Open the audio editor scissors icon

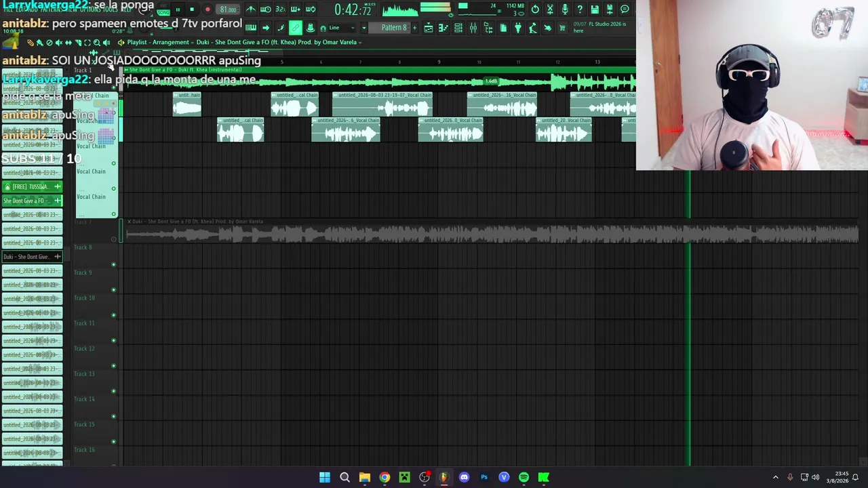tap(550, 9)
